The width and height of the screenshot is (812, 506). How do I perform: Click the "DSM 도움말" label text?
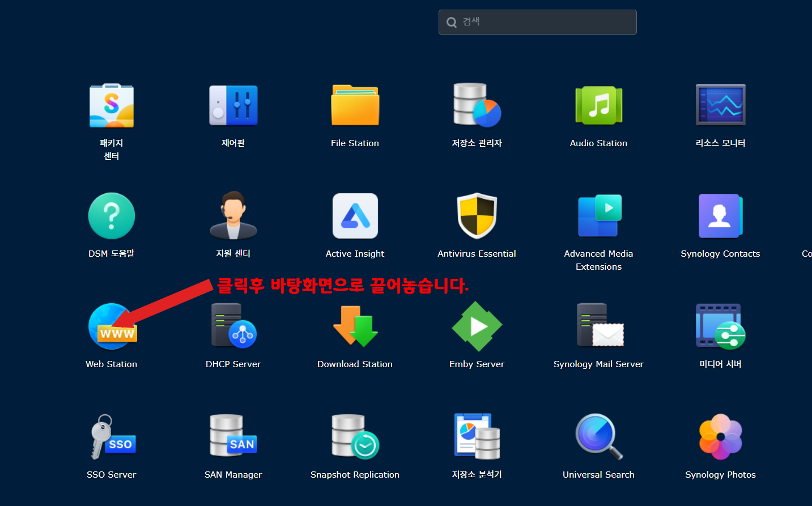pos(112,254)
